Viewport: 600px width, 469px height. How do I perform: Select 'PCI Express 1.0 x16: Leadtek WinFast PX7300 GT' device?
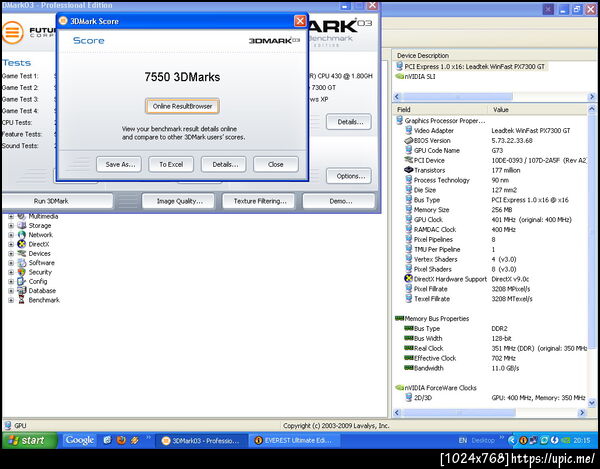[x=471, y=67]
